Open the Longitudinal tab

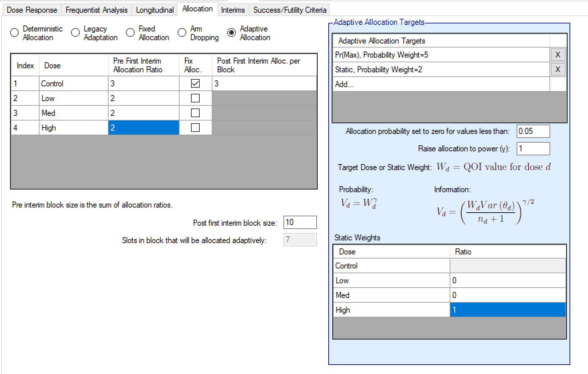click(154, 10)
